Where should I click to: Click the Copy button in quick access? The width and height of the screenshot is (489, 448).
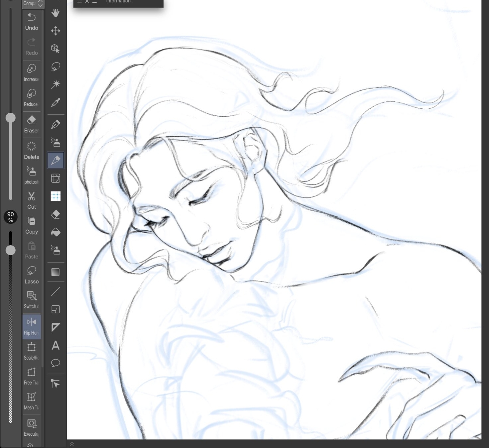32,225
